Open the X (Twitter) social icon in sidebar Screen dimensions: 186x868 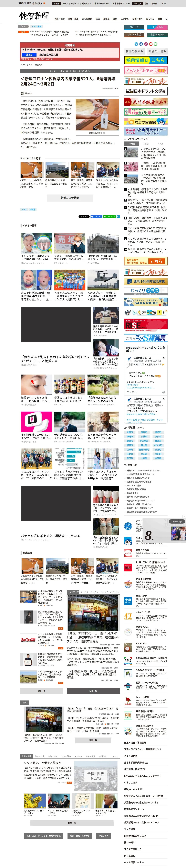(136, 44)
